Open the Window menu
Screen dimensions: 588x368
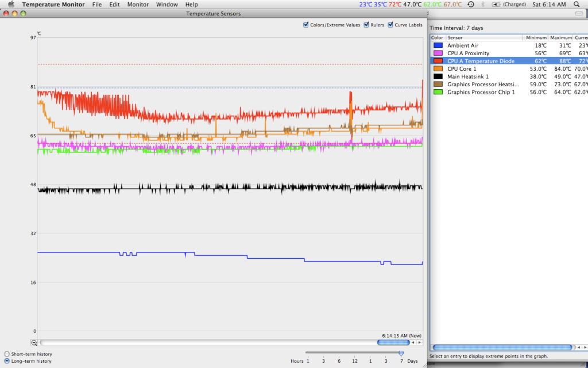[x=167, y=5]
